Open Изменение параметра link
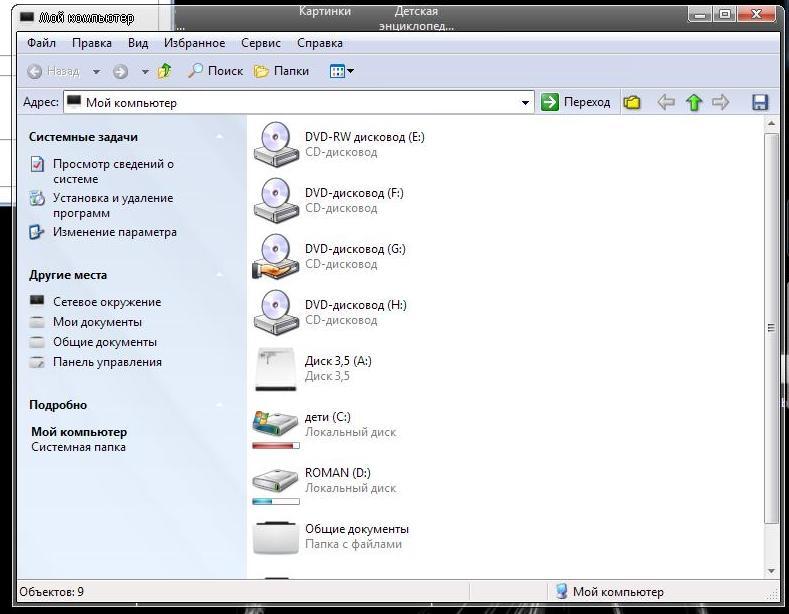This screenshot has width=789, height=614. coord(115,232)
